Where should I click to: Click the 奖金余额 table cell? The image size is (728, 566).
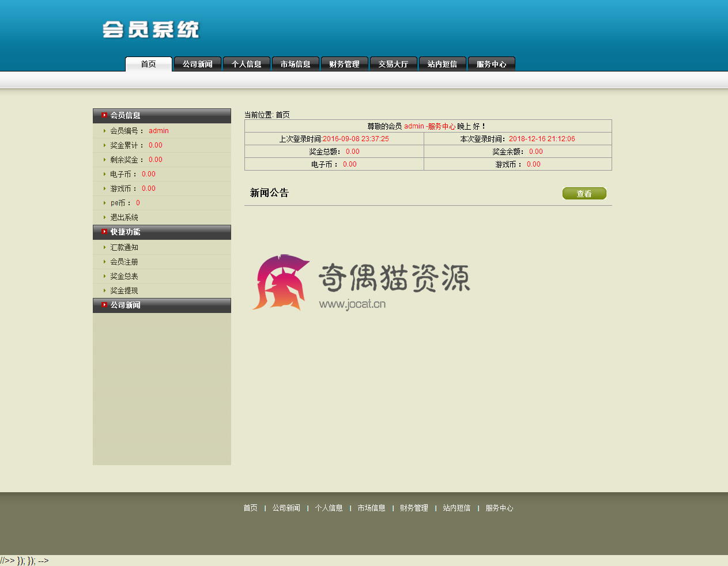(x=518, y=152)
